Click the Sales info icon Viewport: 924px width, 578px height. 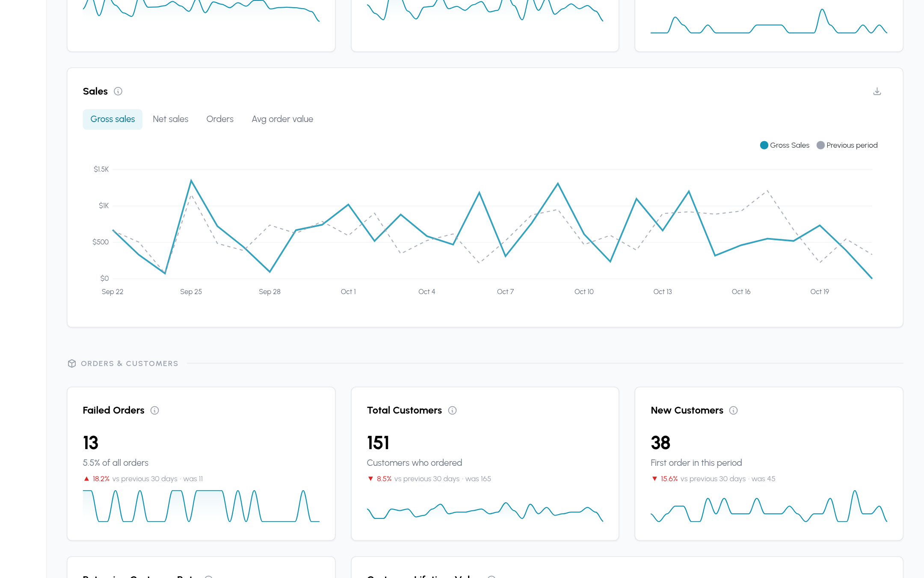coord(118,91)
